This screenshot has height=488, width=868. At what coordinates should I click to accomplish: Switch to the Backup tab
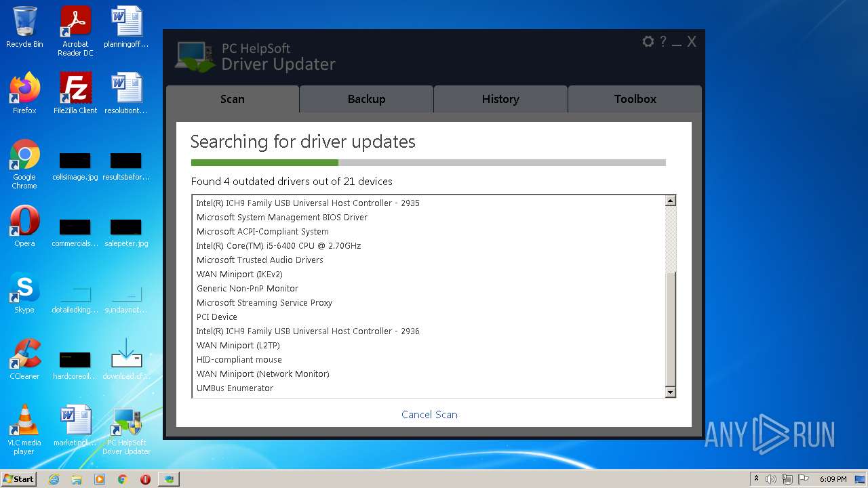tap(366, 99)
